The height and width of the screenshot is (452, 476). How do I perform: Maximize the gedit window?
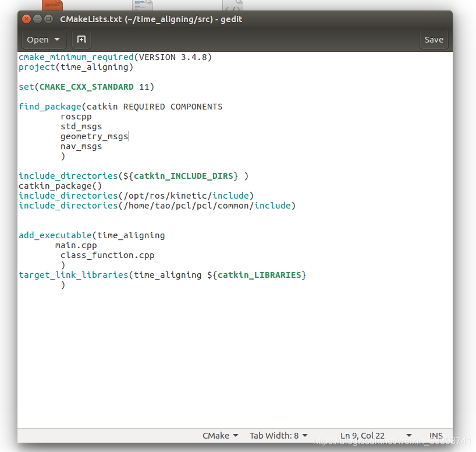tap(48, 19)
